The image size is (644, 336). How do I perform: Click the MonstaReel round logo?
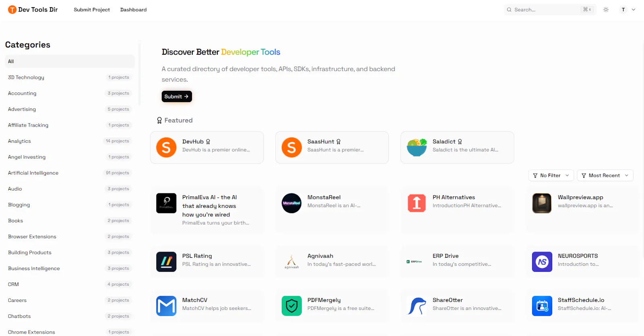click(x=292, y=203)
